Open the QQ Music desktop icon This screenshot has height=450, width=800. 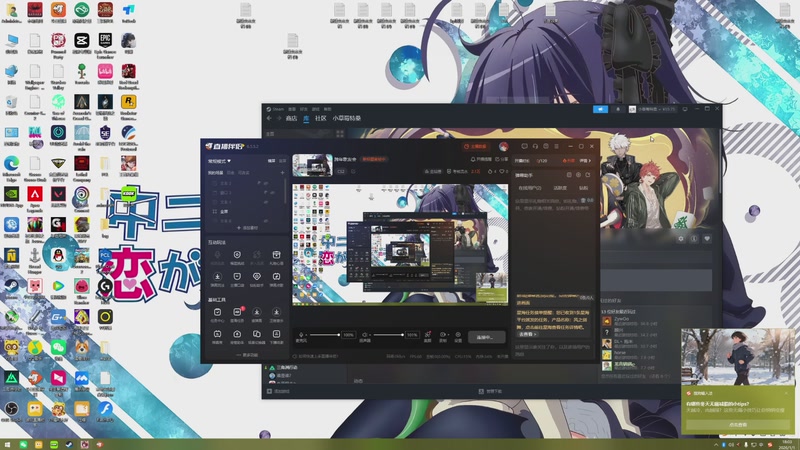(35, 347)
